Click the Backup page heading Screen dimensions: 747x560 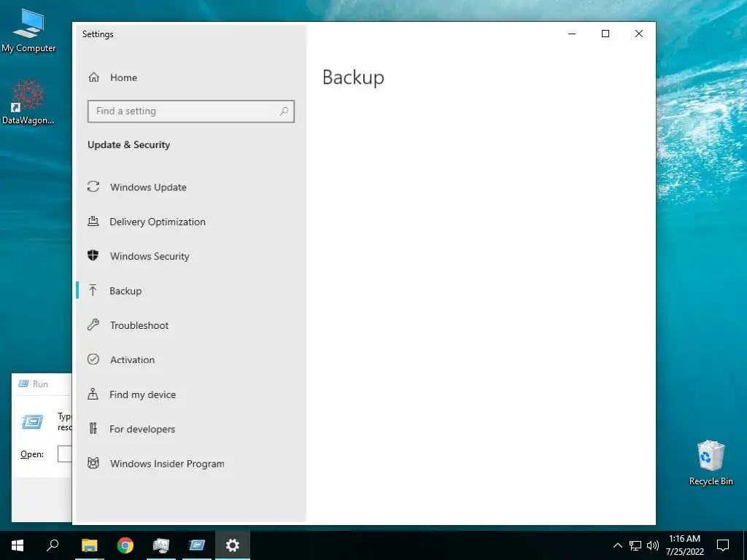353,77
